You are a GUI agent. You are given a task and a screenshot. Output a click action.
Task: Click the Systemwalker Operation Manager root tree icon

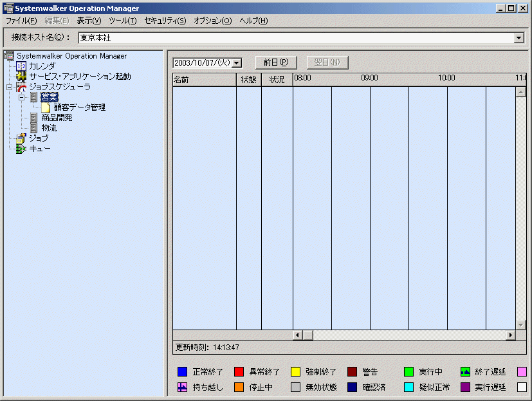coord(9,56)
